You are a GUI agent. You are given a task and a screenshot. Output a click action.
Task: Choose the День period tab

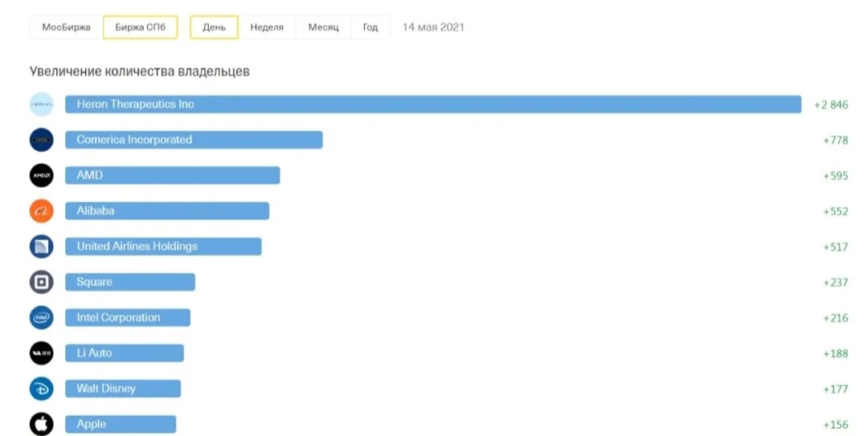tap(215, 27)
